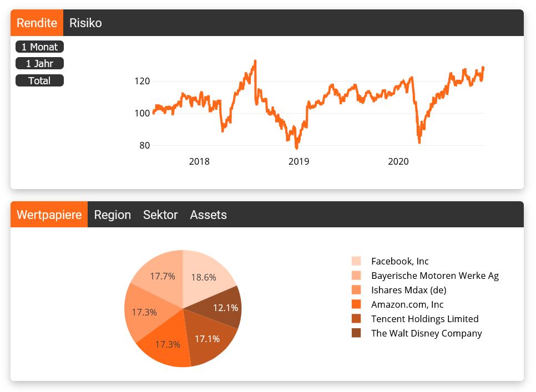Select the Rendite tab
This screenshot has width=536, height=392.
click(37, 23)
